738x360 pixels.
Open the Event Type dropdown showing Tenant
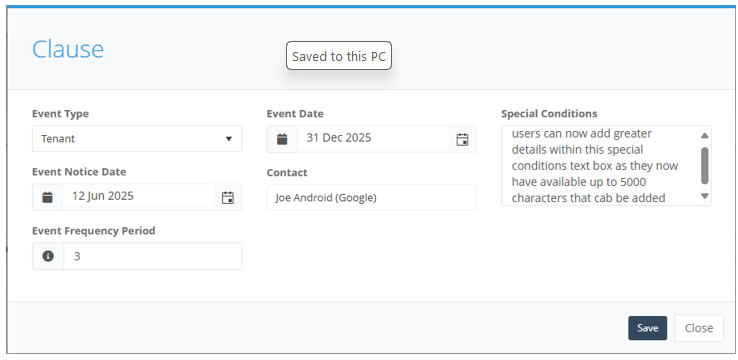(137, 138)
